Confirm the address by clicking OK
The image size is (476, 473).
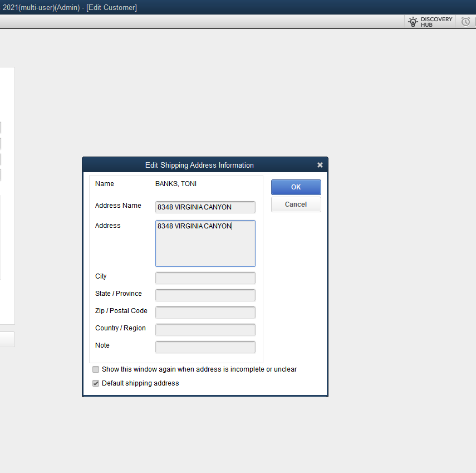tap(296, 187)
